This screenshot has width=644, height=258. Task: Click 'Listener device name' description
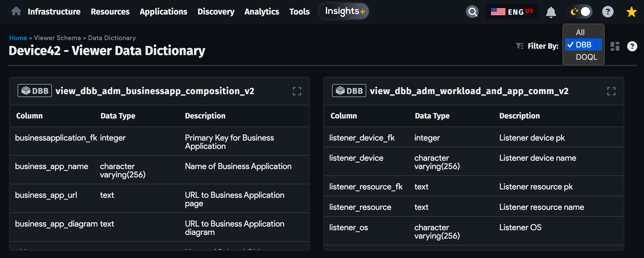pyautogui.click(x=537, y=158)
